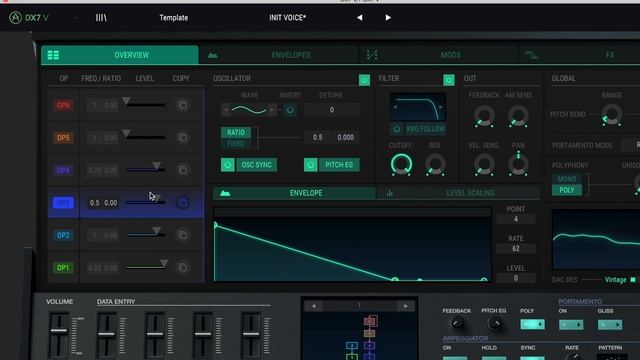
Task: Click the filter Res knob
Action: [435, 164]
